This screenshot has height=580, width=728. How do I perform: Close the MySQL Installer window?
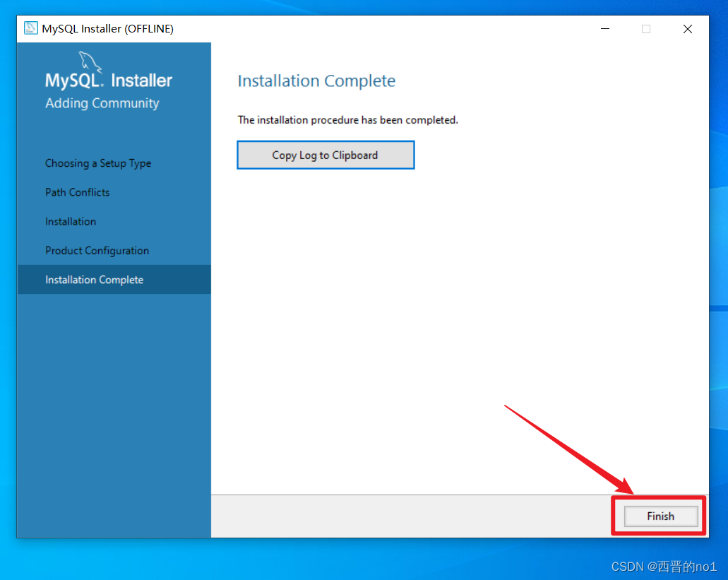pos(688,29)
